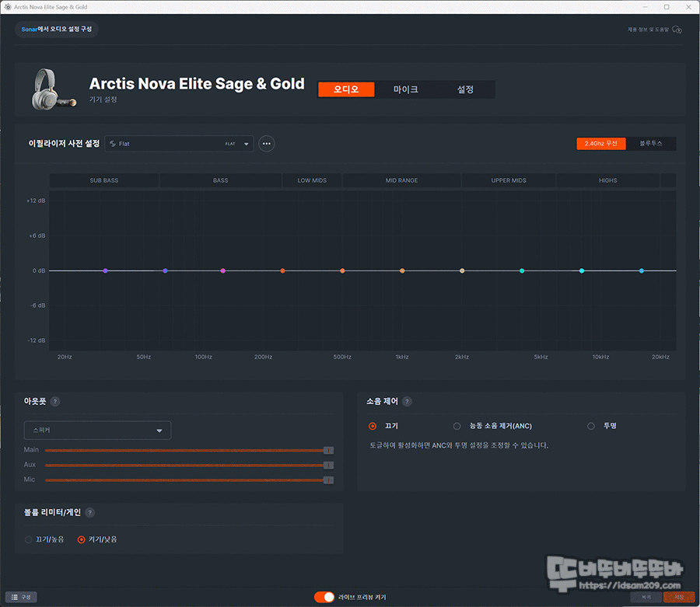The height and width of the screenshot is (607, 700).
Task: Adjust the Mic volume slider
Action: click(x=189, y=480)
